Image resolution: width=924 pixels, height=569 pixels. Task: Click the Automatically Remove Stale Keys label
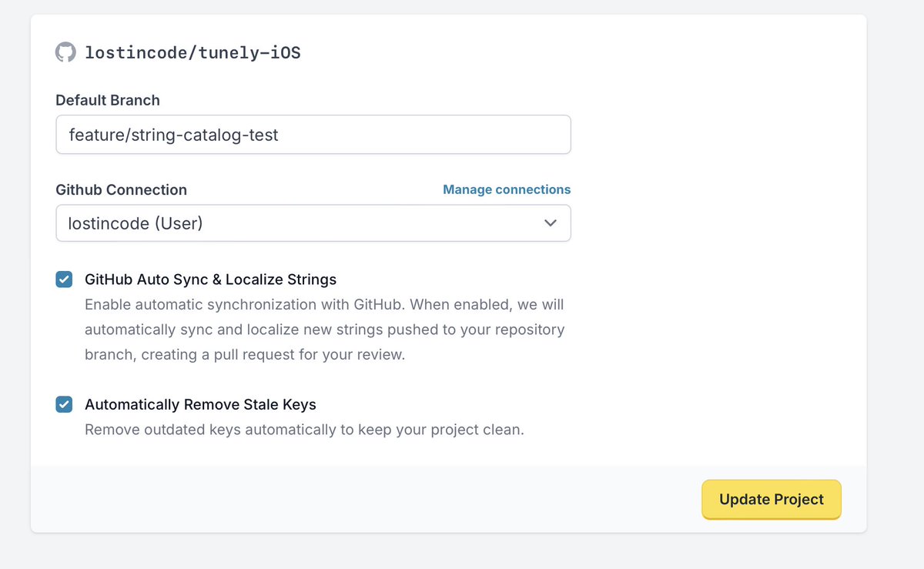[x=200, y=404]
